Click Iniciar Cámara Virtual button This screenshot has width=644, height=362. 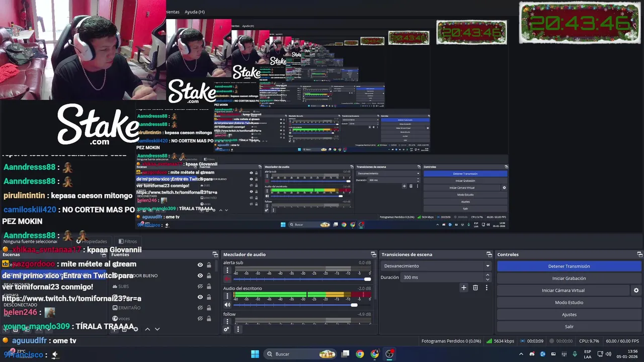pyautogui.click(x=563, y=290)
